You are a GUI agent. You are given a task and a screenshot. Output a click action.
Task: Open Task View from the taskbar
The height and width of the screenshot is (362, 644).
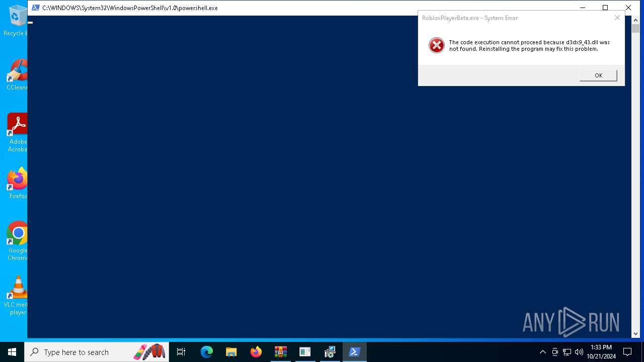pos(181,352)
